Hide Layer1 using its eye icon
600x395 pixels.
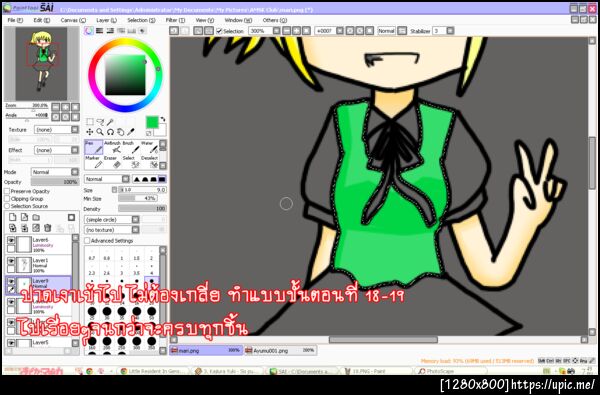point(11,261)
